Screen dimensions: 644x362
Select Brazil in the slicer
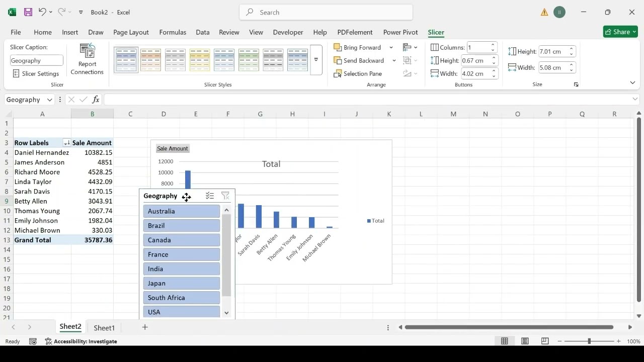(x=182, y=226)
